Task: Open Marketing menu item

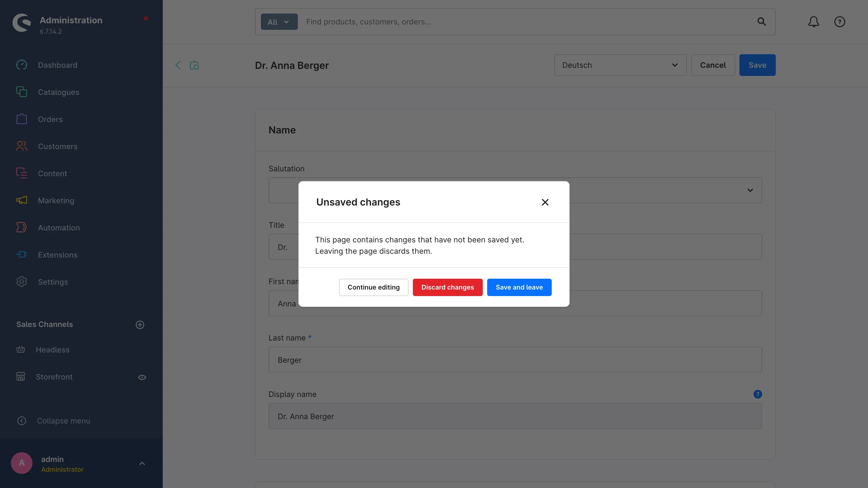Action: (x=56, y=200)
